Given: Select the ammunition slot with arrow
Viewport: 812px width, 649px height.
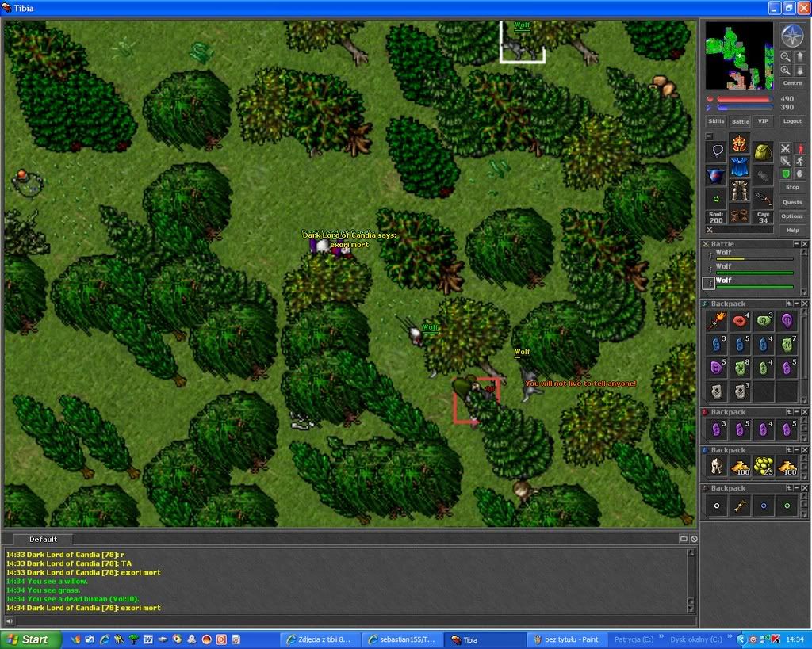Looking at the screenshot, I should [762, 198].
